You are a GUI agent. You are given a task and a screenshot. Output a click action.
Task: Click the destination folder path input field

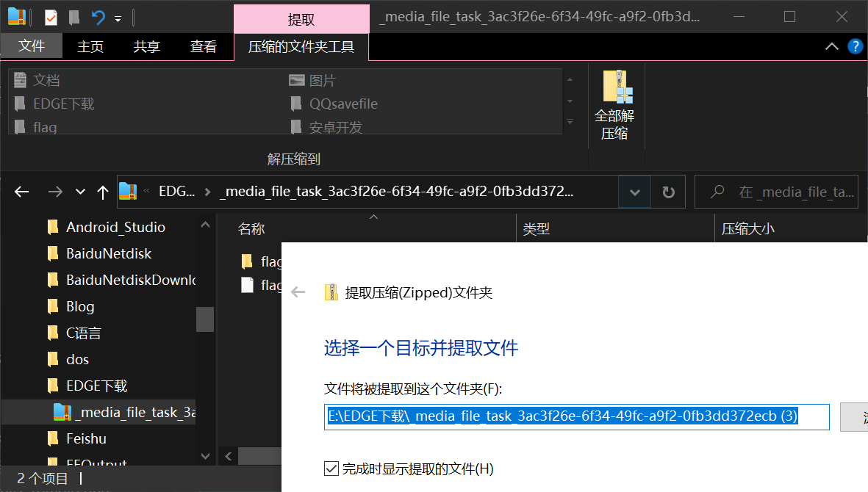tap(577, 417)
